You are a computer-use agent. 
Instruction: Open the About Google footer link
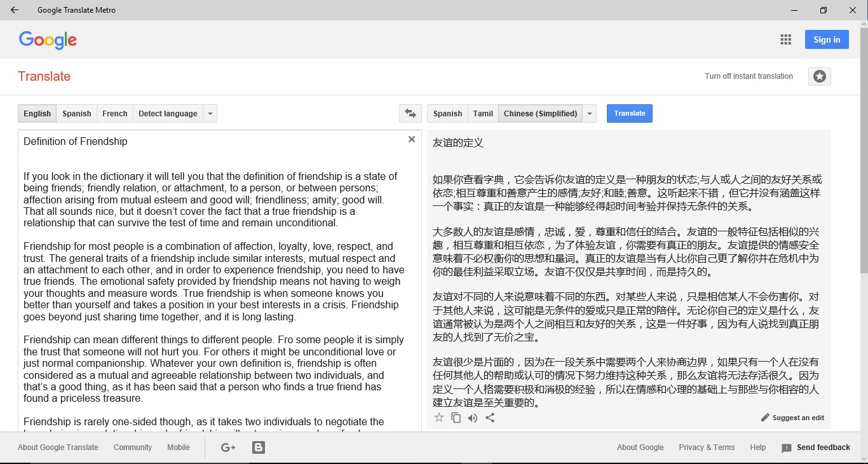pos(641,447)
